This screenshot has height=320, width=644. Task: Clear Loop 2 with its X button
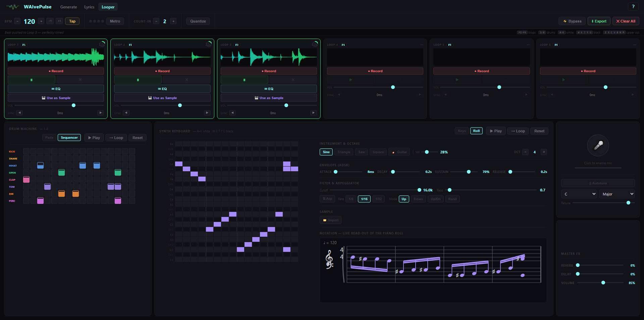[186, 80]
